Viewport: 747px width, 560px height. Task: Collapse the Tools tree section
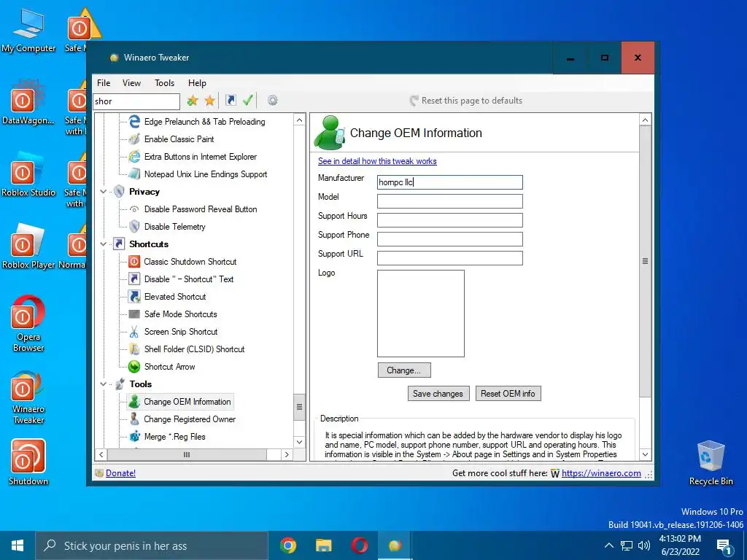point(104,384)
